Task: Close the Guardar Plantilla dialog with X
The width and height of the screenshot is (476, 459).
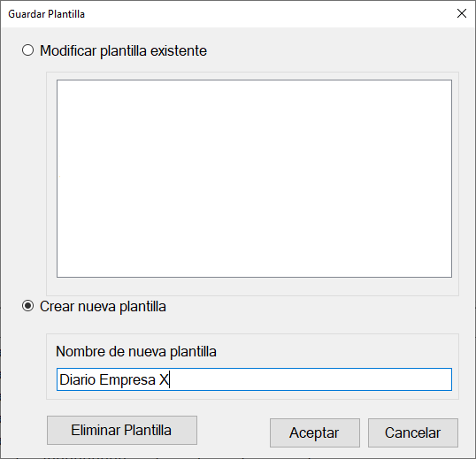Action: click(462, 13)
